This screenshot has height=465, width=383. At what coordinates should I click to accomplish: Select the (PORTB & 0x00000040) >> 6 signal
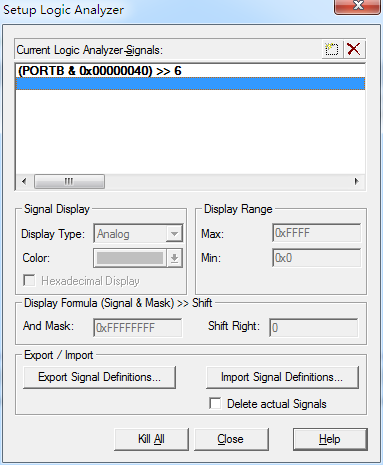click(190, 71)
